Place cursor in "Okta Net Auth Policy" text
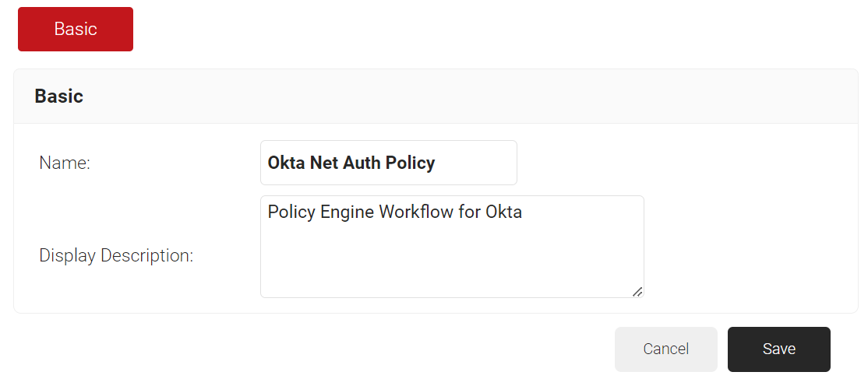This screenshot has height=379, width=868. pos(351,163)
